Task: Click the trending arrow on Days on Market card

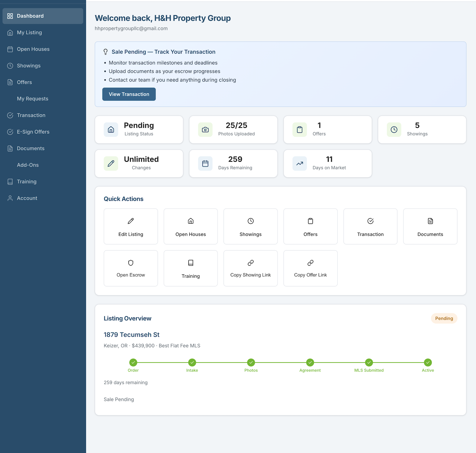Action: point(299,163)
